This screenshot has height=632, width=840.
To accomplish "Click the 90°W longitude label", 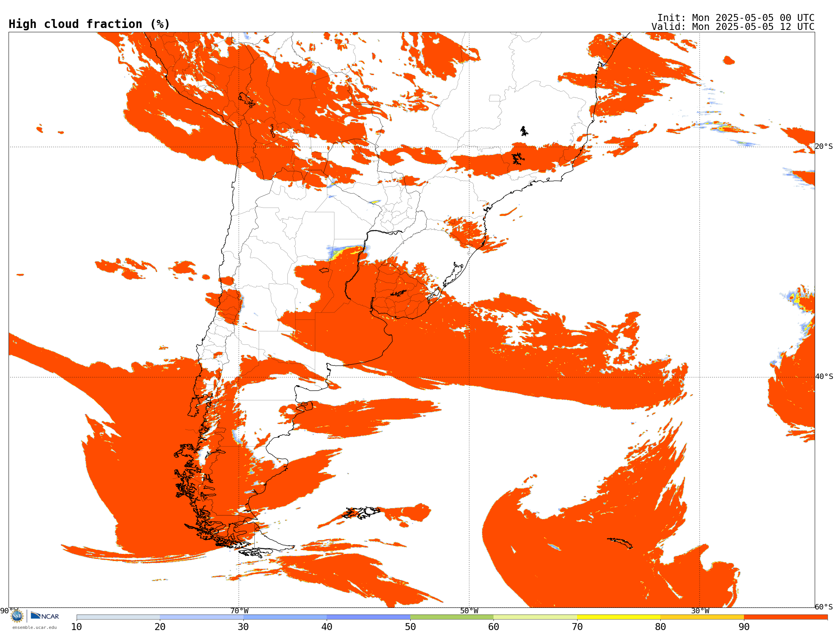I will pos(9,611).
